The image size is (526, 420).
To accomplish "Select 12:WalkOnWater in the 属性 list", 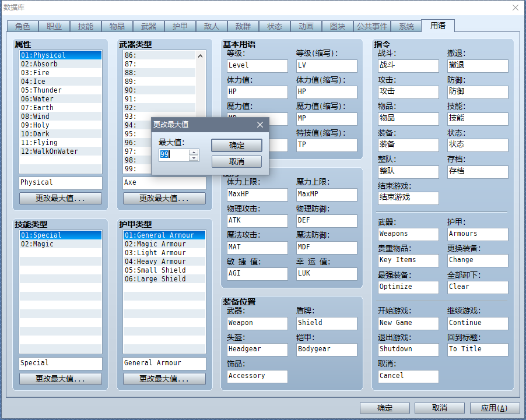I will 61,151.
